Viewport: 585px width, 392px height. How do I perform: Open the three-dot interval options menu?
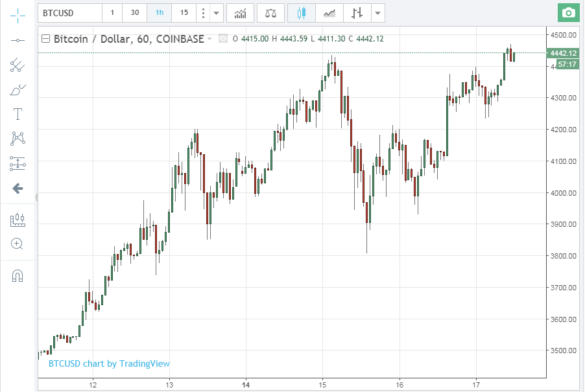click(203, 13)
